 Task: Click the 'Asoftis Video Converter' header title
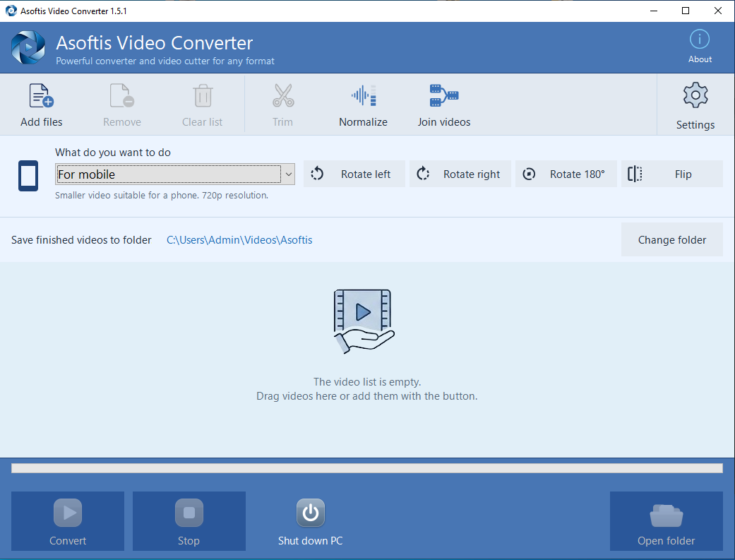[x=154, y=43]
